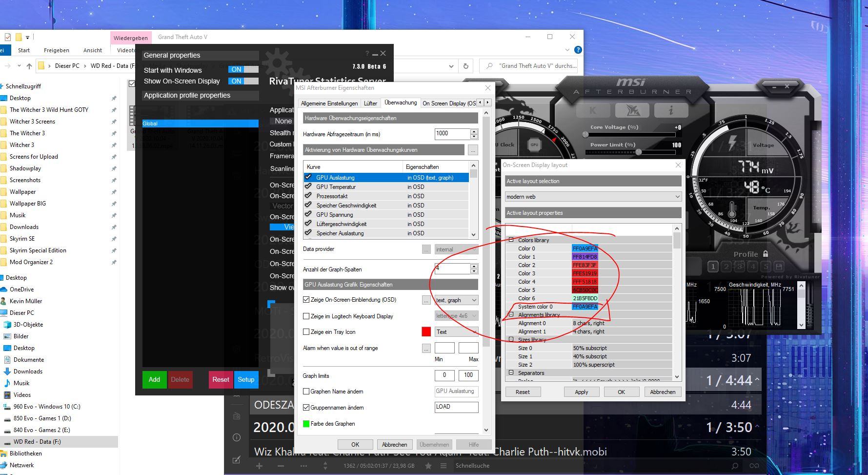The image size is (868, 475).
Task: Open the Wiedergeben tab in Explorer
Action: (x=130, y=38)
